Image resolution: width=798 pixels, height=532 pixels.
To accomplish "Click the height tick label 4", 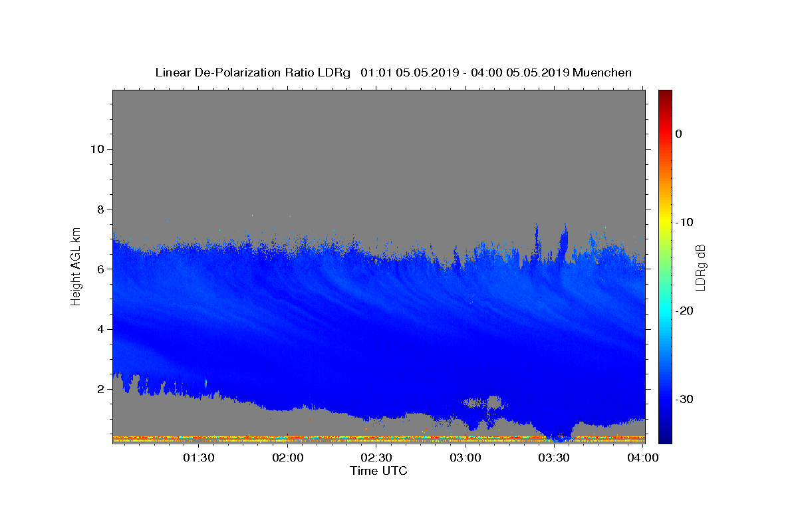I will (x=100, y=329).
